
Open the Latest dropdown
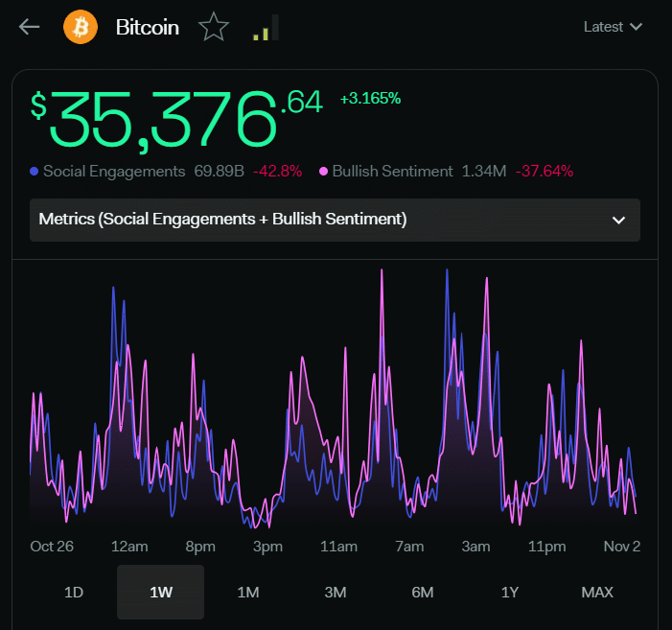coord(613,27)
